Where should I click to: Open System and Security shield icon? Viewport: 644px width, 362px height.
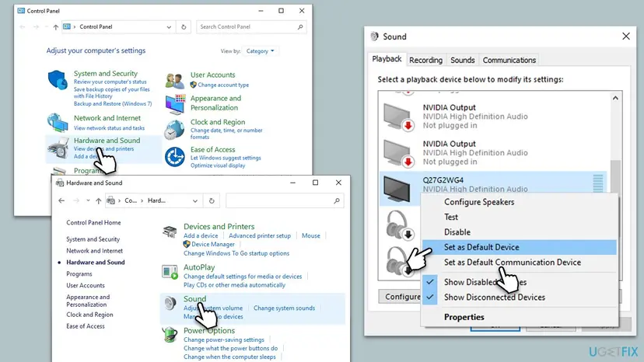point(58,80)
